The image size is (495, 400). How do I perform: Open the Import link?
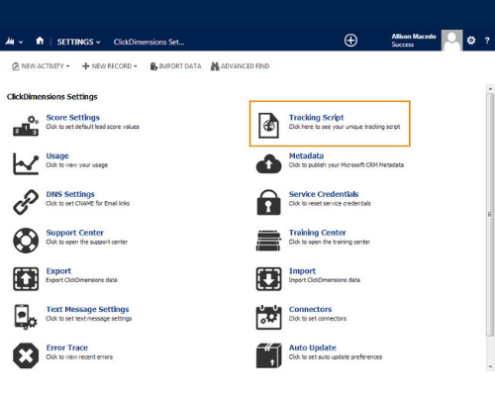pyautogui.click(x=302, y=271)
